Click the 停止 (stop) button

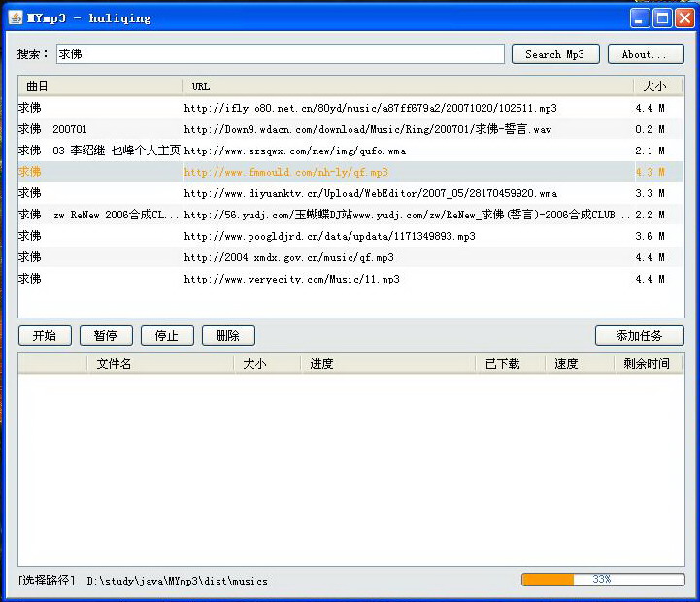[167, 335]
